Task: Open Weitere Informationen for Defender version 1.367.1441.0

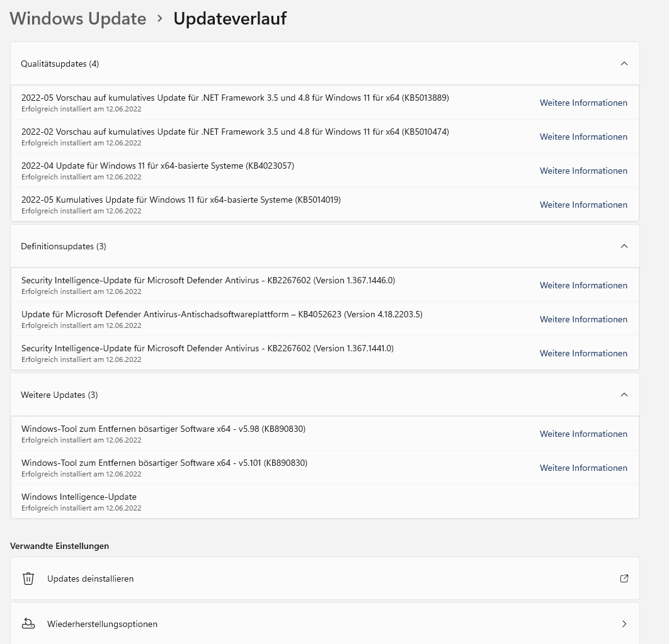Action: click(583, 353)
